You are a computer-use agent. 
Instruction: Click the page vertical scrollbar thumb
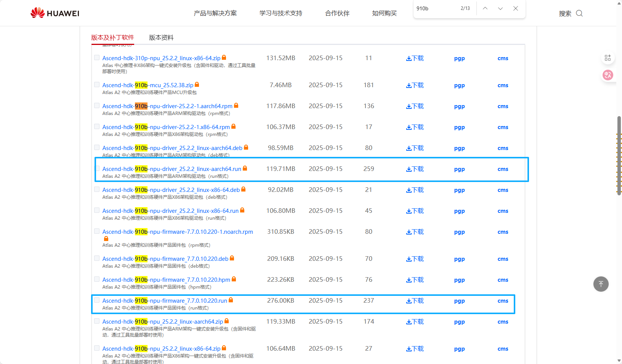[x=619, y=155]
